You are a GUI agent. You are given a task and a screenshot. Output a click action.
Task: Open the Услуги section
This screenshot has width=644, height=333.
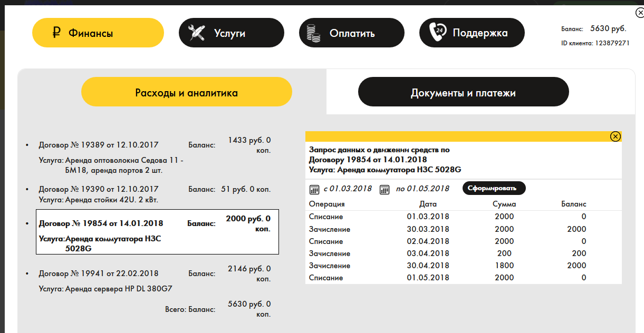(232, 33)
